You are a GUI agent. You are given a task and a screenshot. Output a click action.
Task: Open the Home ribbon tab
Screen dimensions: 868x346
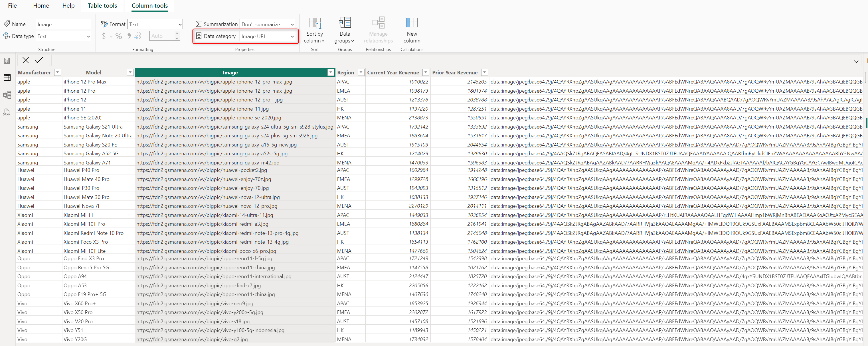(41, 6)
